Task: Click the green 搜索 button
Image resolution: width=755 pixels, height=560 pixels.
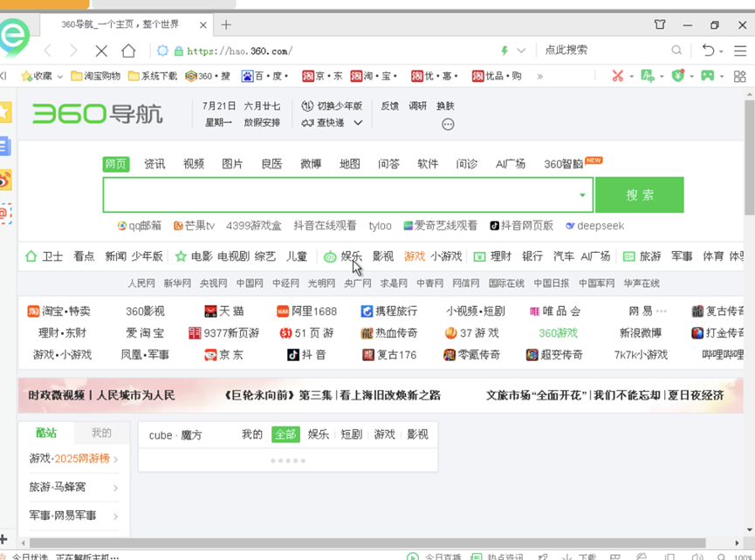Action: click(x=640, y=195)
